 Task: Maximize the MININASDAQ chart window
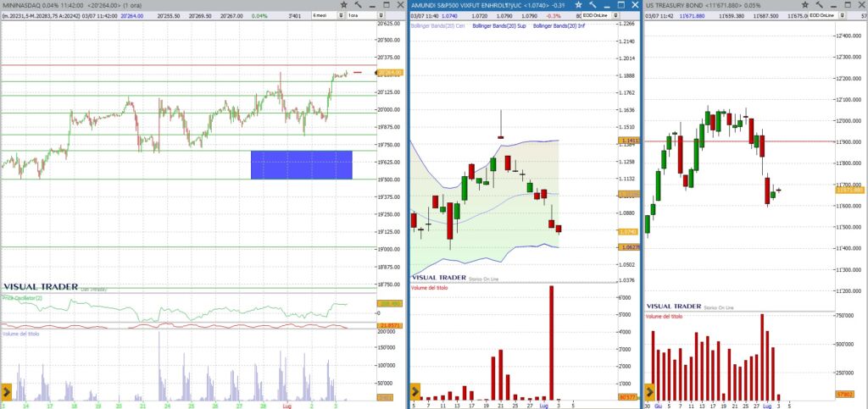(387, 5)
